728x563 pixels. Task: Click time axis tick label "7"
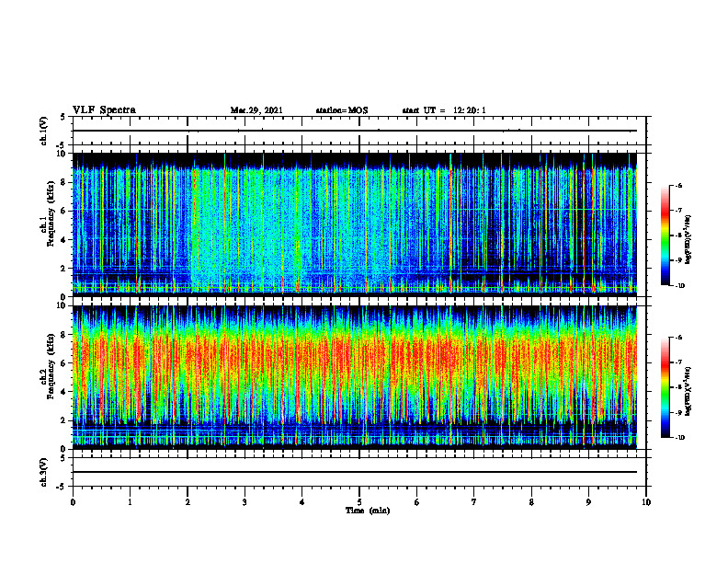474,502
